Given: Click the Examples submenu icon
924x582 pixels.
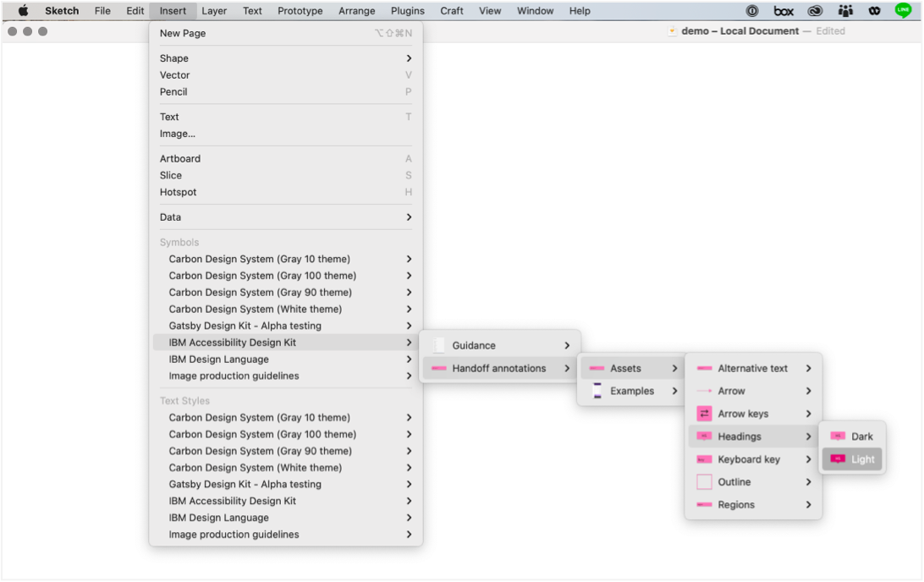Looking at the screenshot, I should pos(597,391).
